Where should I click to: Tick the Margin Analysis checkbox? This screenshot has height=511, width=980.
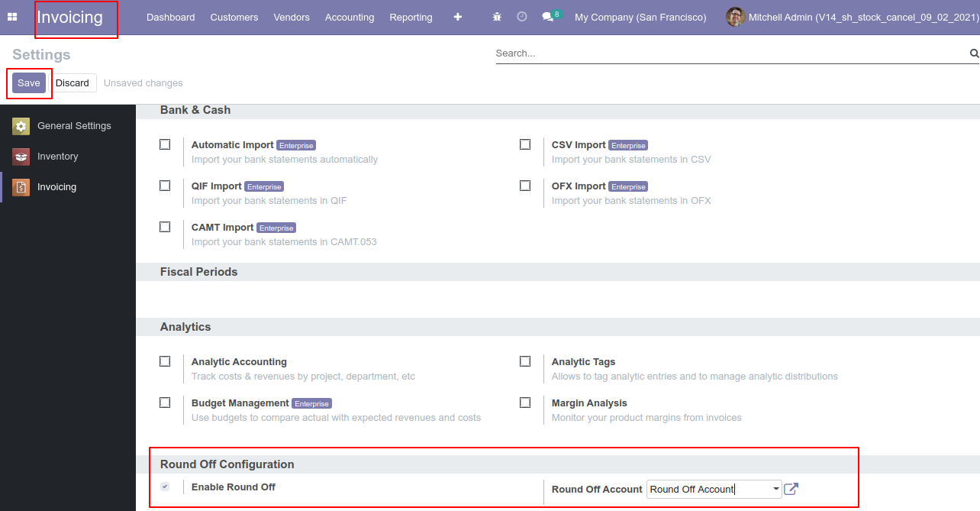525,403
